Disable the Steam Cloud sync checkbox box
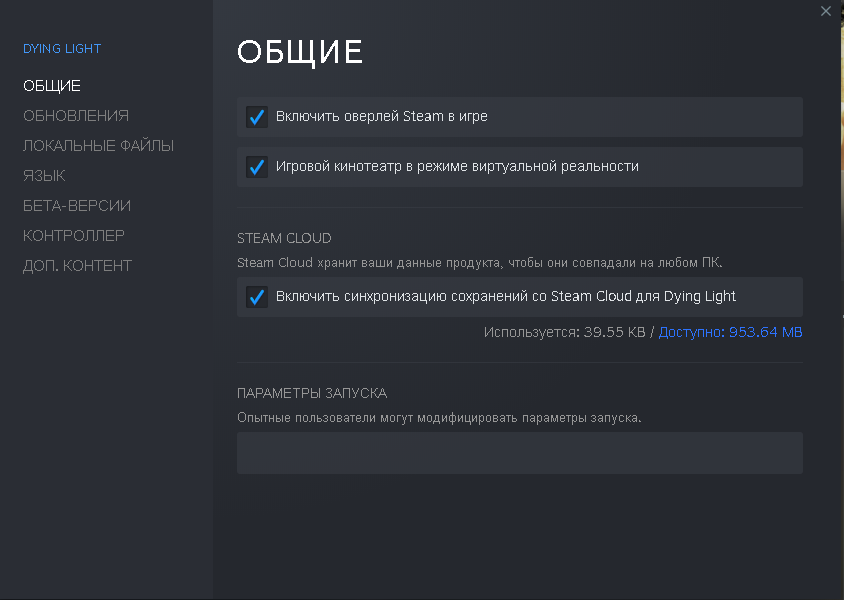 click(x=257, y=297)
